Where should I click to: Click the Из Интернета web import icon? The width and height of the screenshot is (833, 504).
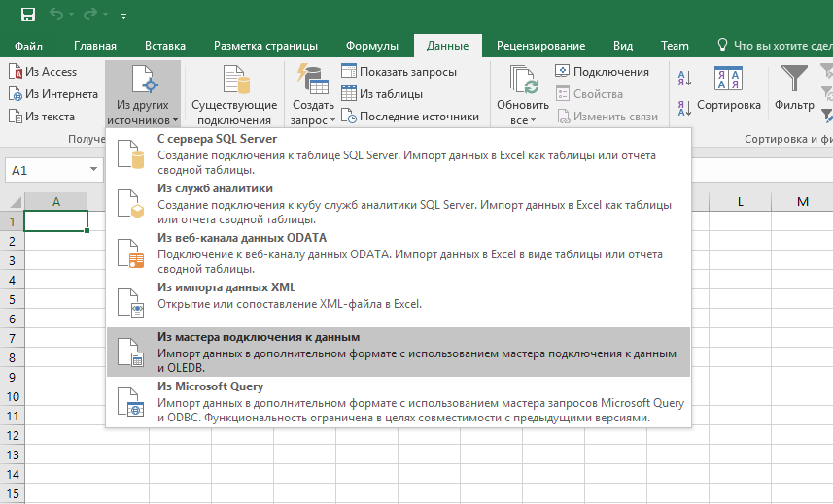click(16, 94)
